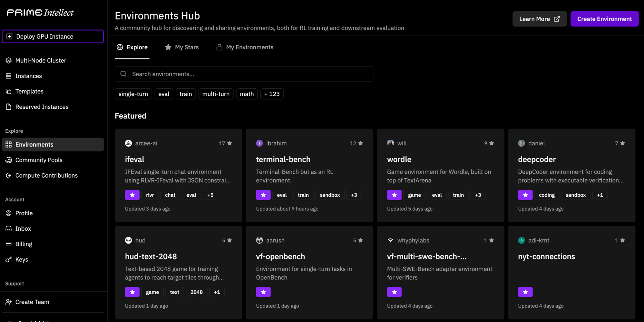Click the 2048 tag on hud-text-2048 card

(x=197, y=292)
